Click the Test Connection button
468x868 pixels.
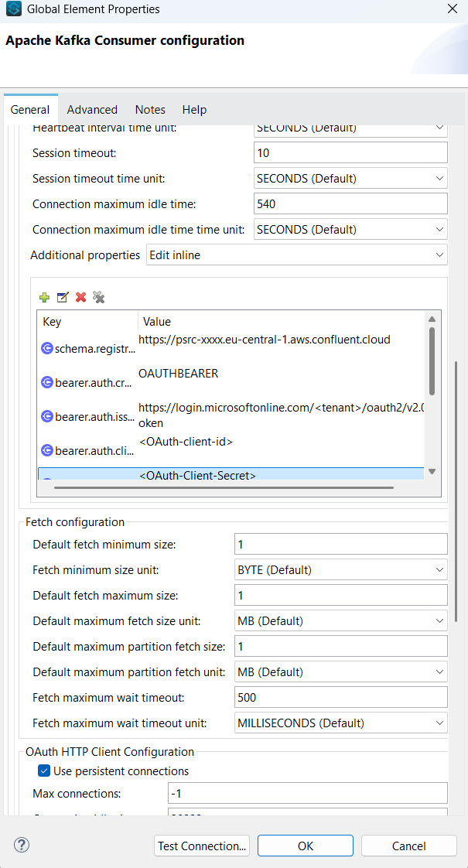pos(202,846)
